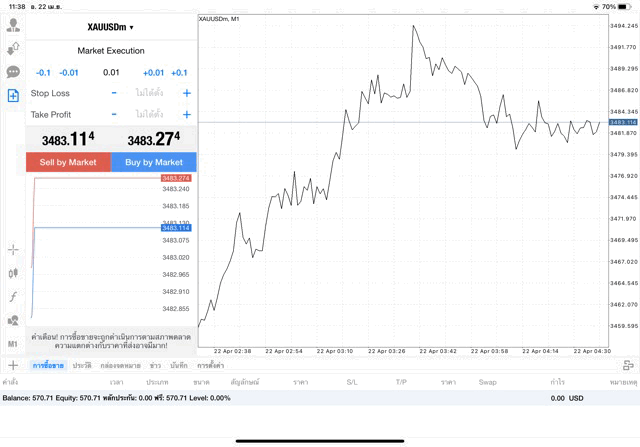
Task: Increase Stop Loss with plus button
Action: pyautogui.click(x=187, y=93)
